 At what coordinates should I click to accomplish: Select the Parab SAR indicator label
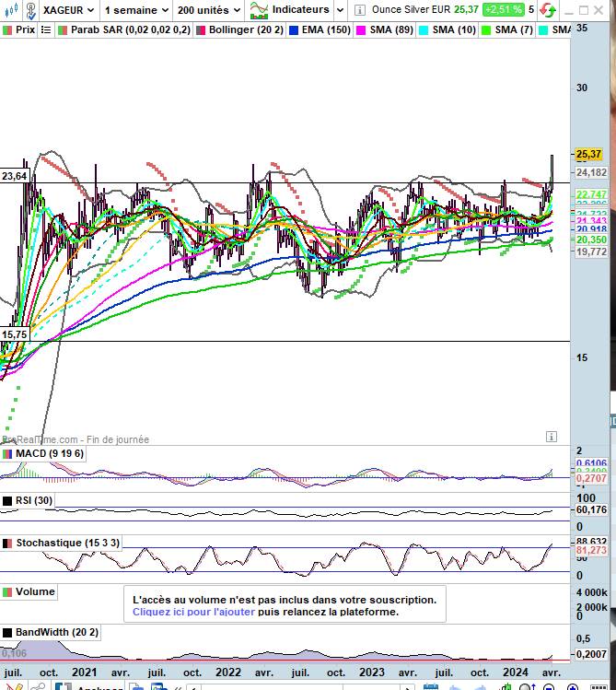[130, 29]
